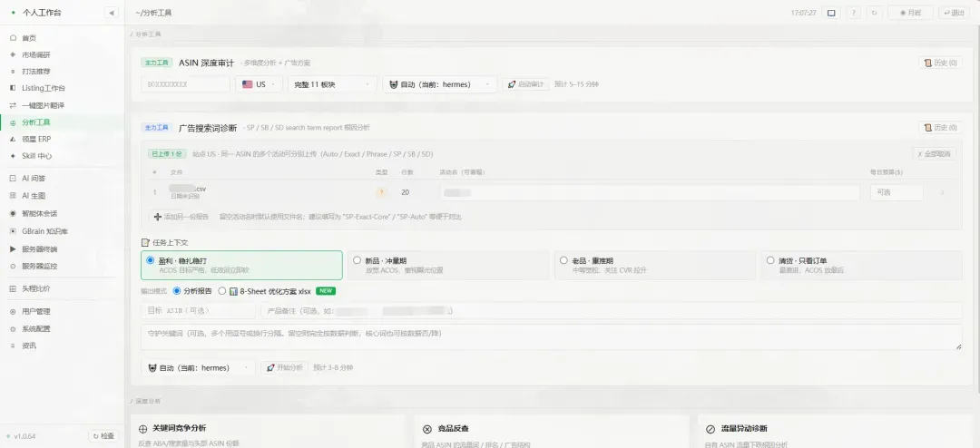Image resolution: width=980 pixels, height=448 pixels.
Task: Click the 主力工具 badge beside ASIN 深度审计
Action: [157, 63]
